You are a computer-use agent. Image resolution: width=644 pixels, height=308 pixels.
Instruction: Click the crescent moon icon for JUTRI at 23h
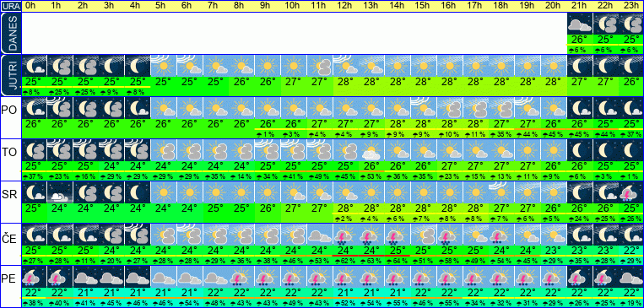tap(631, 66)
